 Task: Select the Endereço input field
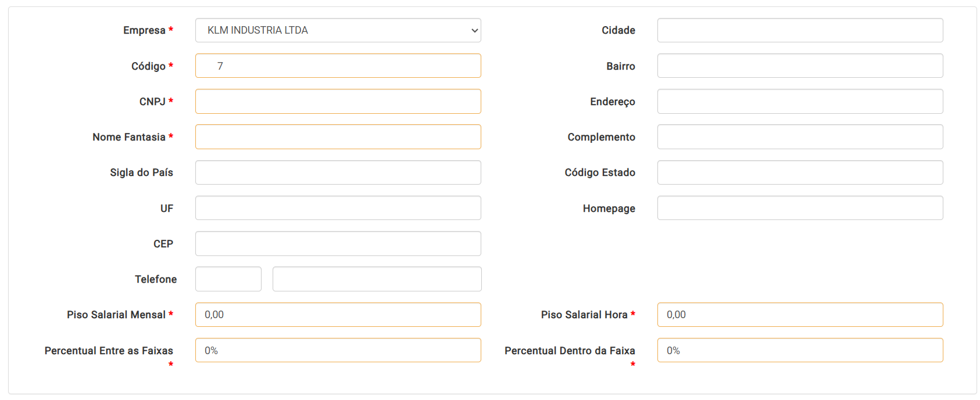click(800, 102)
